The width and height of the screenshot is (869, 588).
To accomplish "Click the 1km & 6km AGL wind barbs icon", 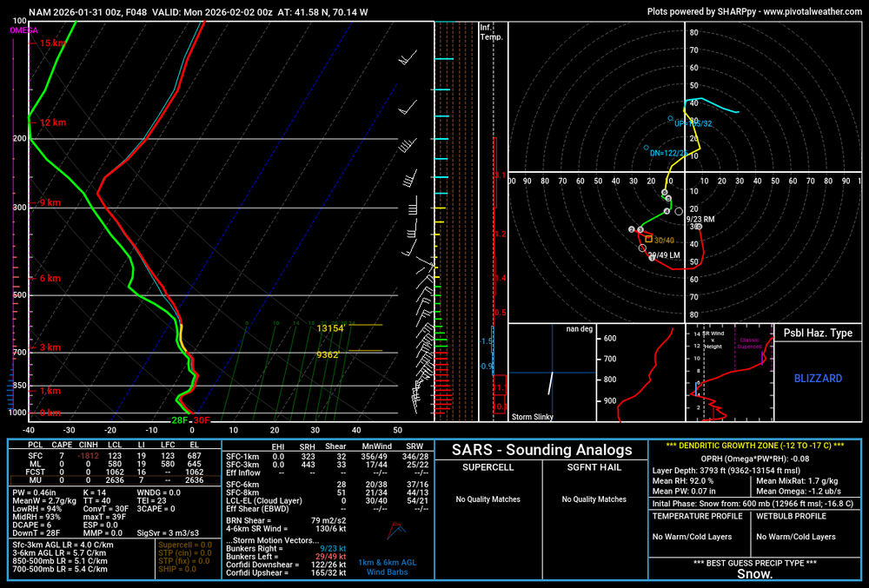I will click(x=396, y=533).
